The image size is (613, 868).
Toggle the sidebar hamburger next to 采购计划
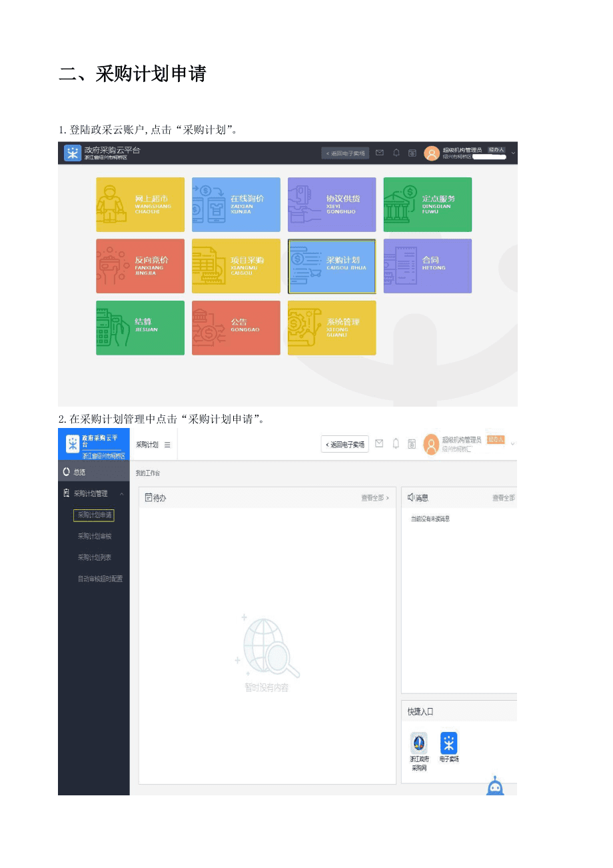tap(167, 445)
